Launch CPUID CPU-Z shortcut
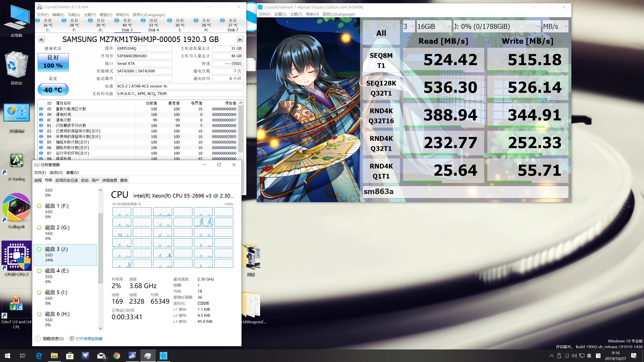The width and height of the screenshot is (644, 362). pos(17,259)
